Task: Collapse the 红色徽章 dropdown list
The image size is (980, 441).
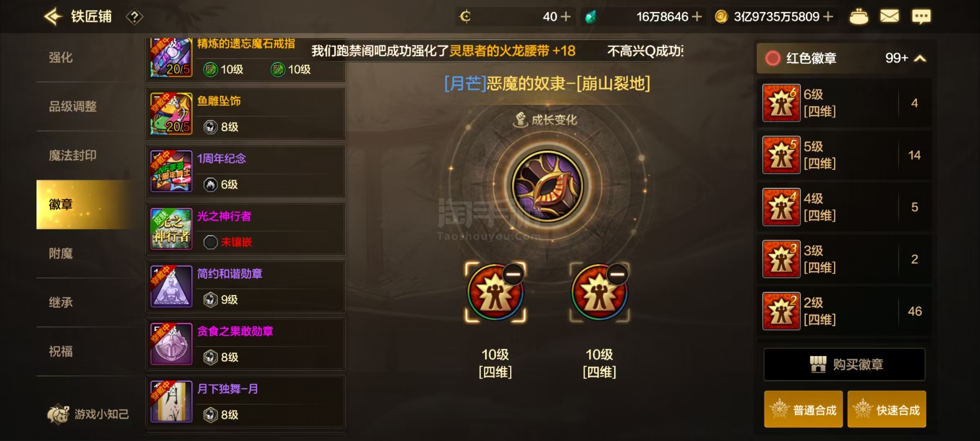Action: (920, 58)
